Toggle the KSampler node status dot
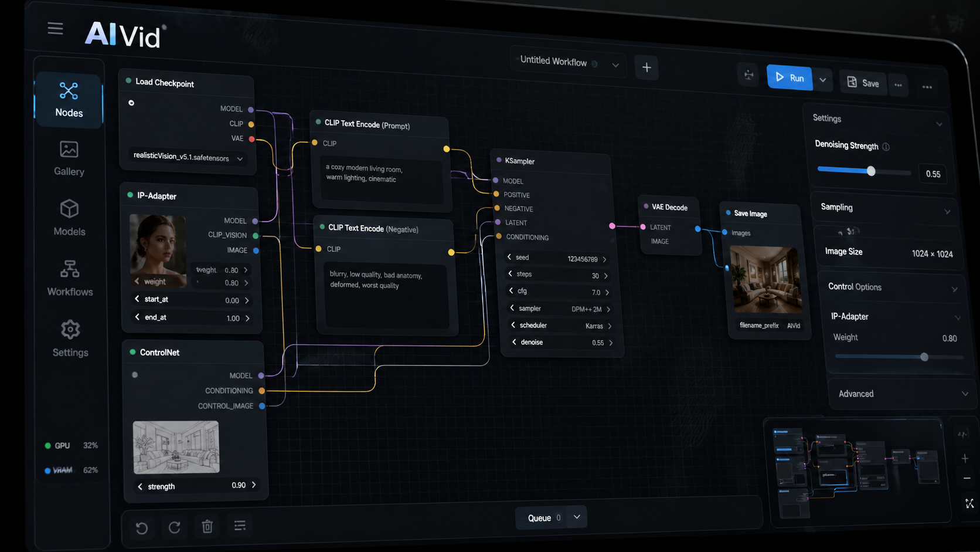This screenshot has height=552, width=980. [499, 160]
